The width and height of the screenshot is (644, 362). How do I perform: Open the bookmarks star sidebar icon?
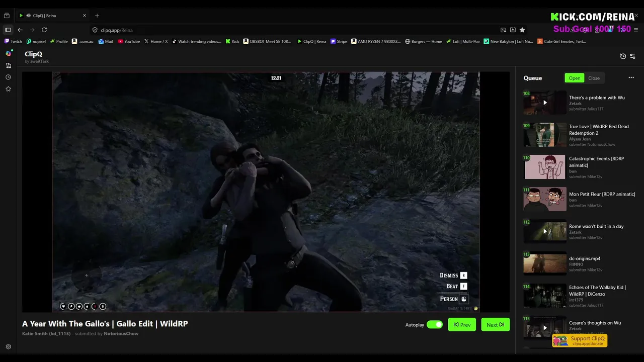click(8, 89)
